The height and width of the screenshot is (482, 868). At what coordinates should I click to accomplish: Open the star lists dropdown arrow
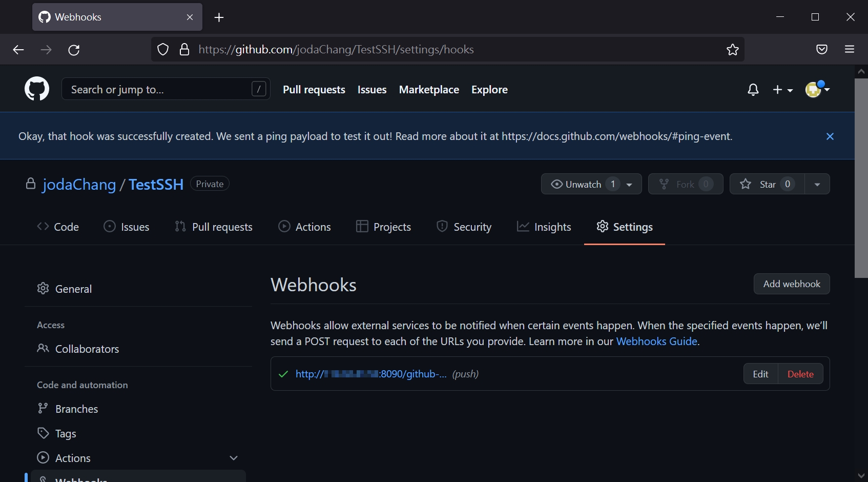[817, 184]
